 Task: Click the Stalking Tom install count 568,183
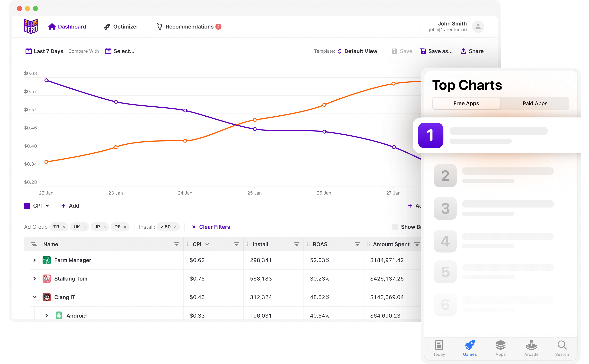pos(261,278)
